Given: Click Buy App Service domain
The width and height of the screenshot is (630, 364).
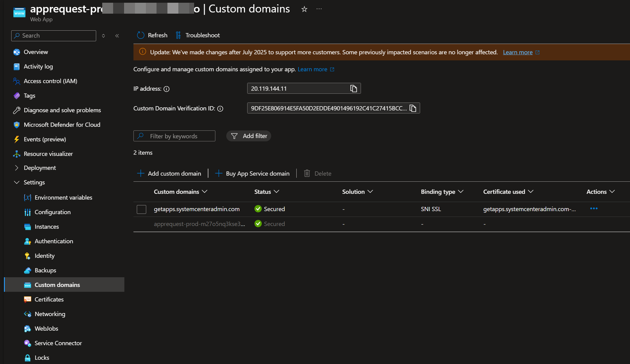Looking at the screenshot, I should point(252,174).
